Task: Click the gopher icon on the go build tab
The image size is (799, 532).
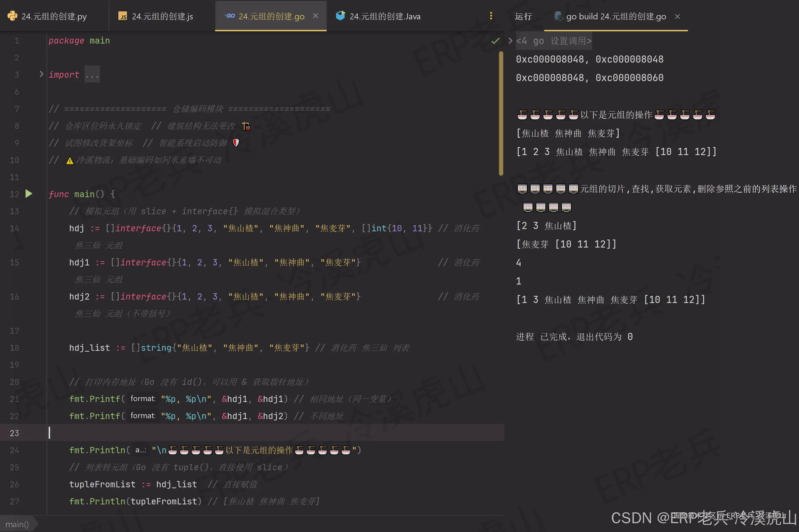Action: [559, 16]
